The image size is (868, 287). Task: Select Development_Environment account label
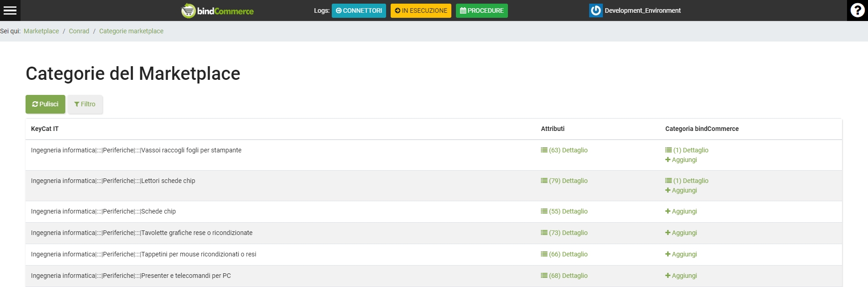(642, 10)
